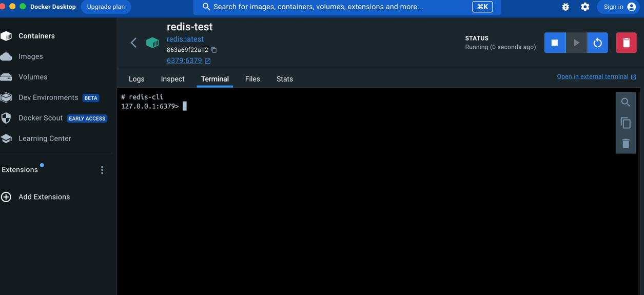
Task: Clear terminal with trash icon
Action: click(x=626, y=144)
